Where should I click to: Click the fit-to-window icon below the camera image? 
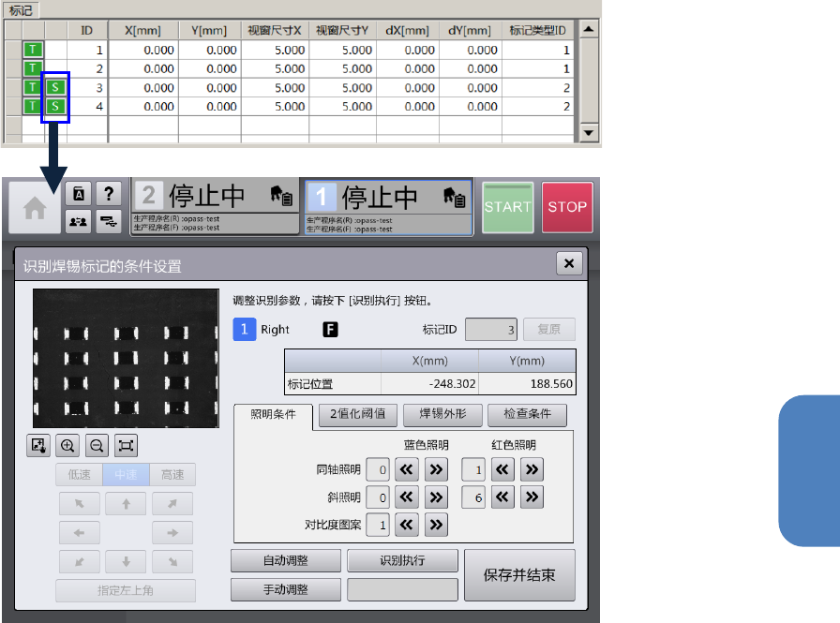(x=127, y=446)
